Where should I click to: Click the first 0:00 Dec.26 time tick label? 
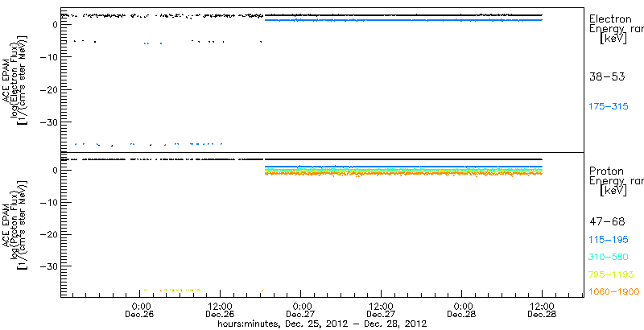(x=140, y=311)
